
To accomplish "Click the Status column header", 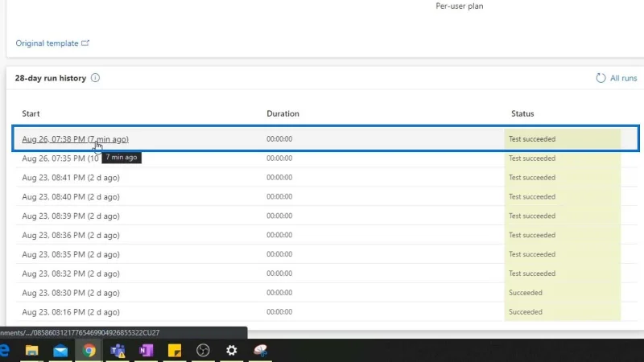I will 522,113.
